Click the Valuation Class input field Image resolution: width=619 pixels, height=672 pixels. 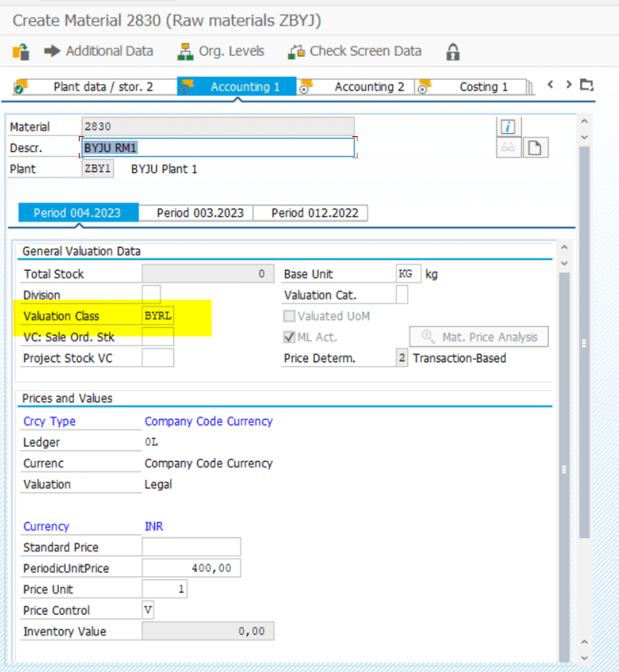coord(158,316)
